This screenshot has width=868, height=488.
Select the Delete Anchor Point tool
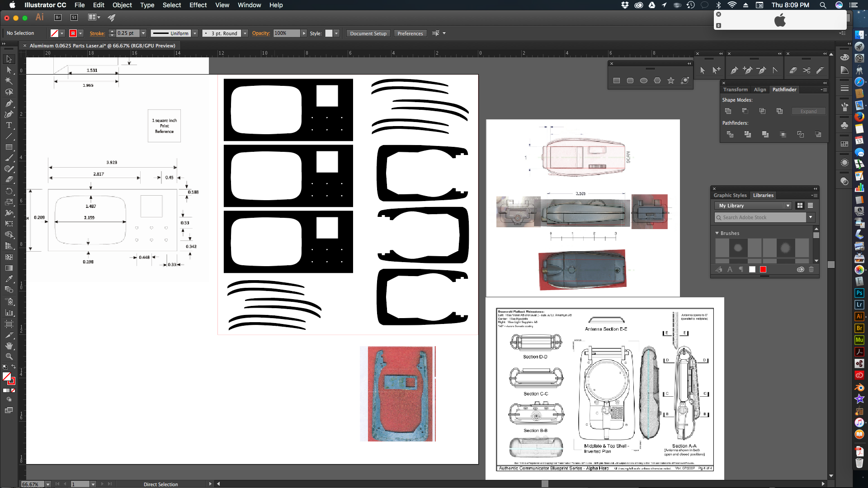click(761, 70)
